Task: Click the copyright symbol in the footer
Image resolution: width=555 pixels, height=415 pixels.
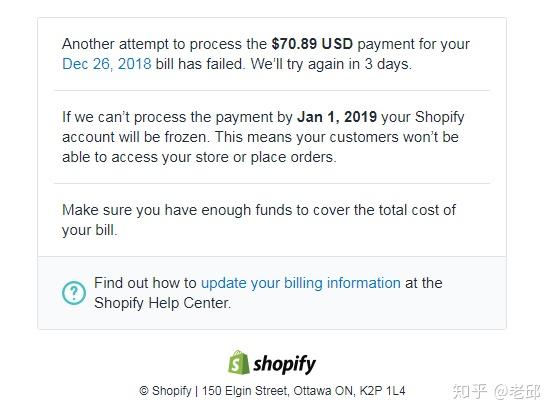Action: point(144,391)
